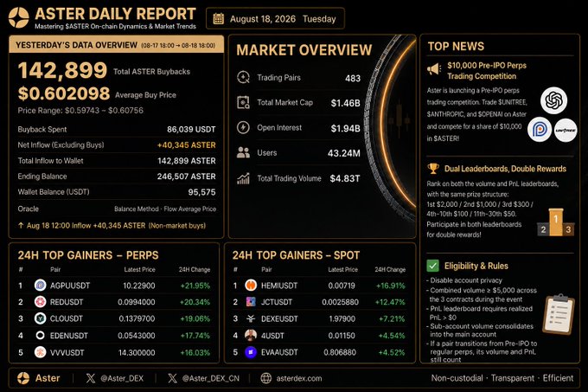The width and height of the screenshot is (588, 392).
Task: Click the +40,345 ASTER Net Inflow value
Action: (x=187, y=145)
